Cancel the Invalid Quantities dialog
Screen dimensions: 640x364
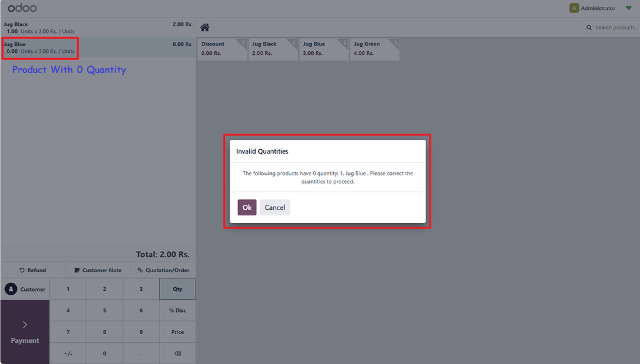275,207
